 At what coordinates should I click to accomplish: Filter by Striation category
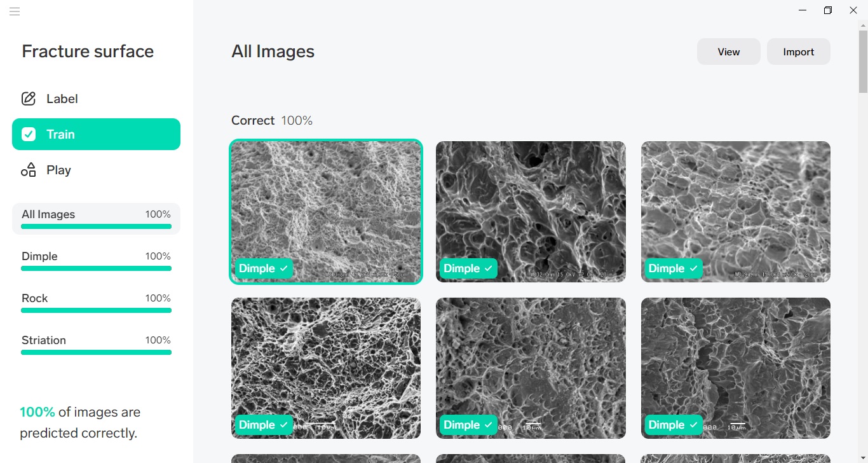coord(96,345)
